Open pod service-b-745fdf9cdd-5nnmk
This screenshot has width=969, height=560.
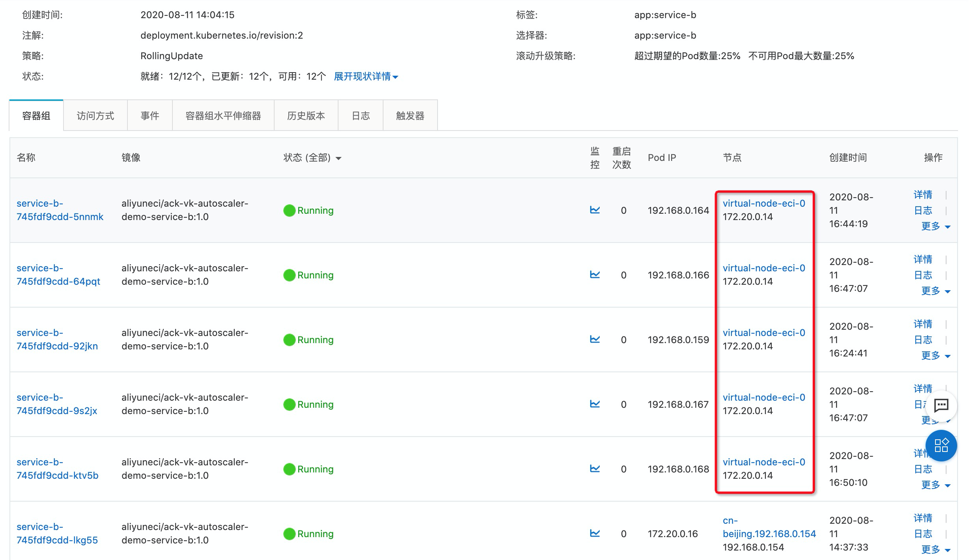click(x=60, y=210)
